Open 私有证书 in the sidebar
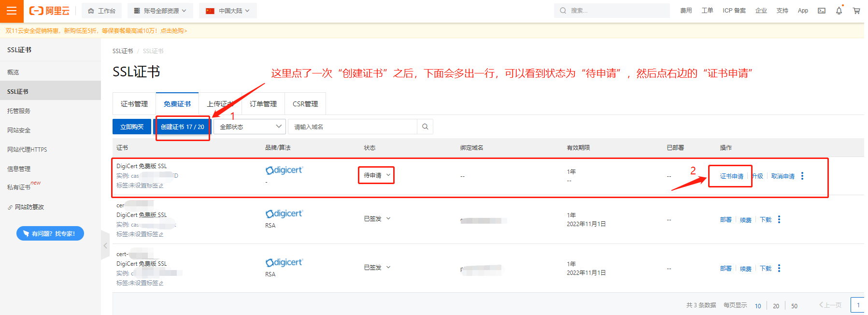This screenshot has height=315, width=868. click(x=19, y=187)
